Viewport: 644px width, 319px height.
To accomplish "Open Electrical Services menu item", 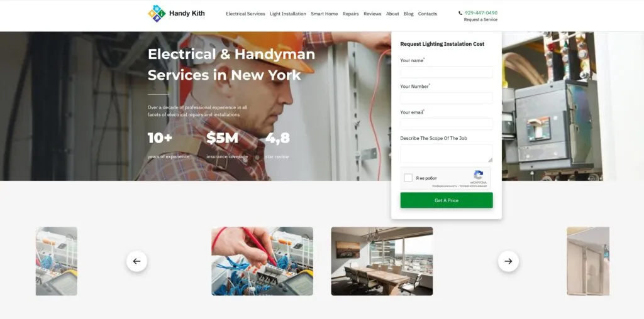I will click(x=246, y=14).
